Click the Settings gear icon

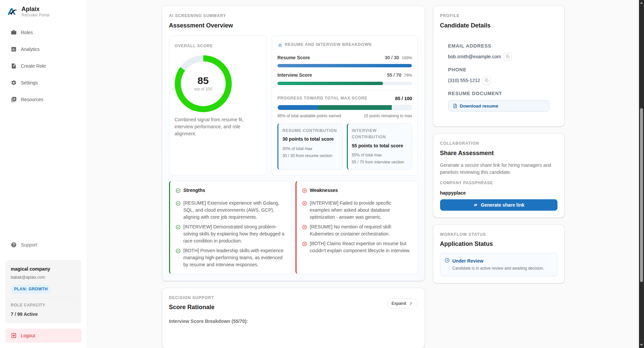tap(14, 83)
